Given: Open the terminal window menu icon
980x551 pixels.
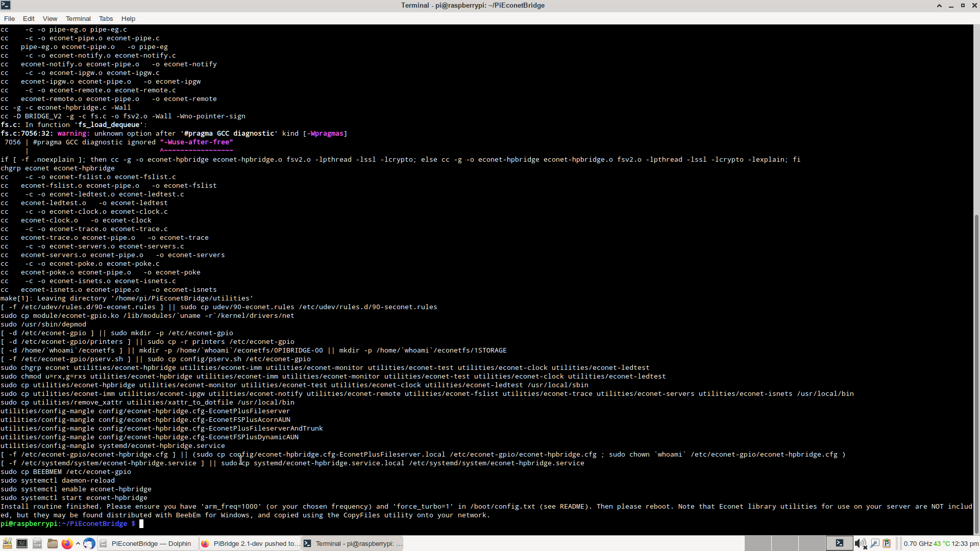Looking at the screenshot, I should (x=5, y=5).
